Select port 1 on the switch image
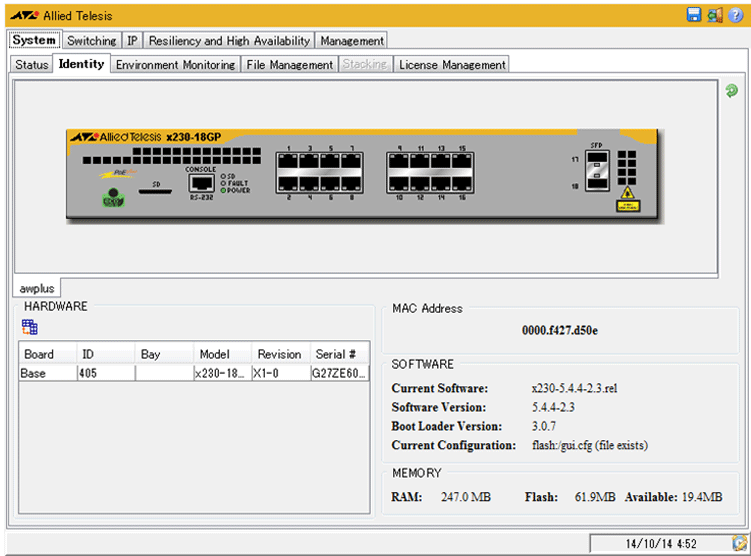This screenshot has width=751, height=556. [x=288, y=161]
